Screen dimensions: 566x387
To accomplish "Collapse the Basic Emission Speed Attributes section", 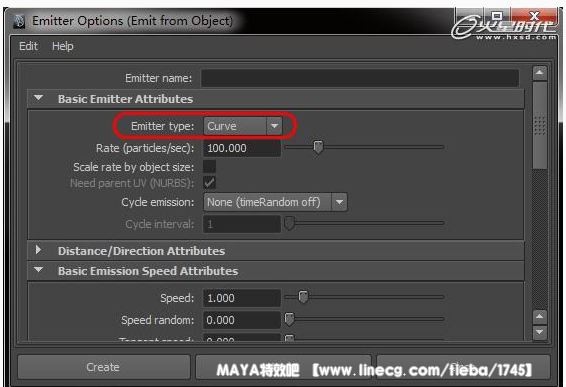I will (x=38, y=270).
